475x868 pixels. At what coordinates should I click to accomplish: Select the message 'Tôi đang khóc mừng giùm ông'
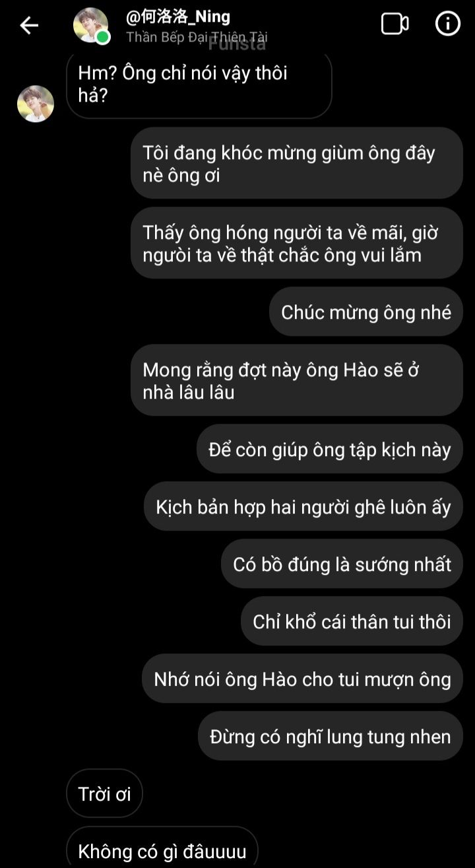click(296, 163)
